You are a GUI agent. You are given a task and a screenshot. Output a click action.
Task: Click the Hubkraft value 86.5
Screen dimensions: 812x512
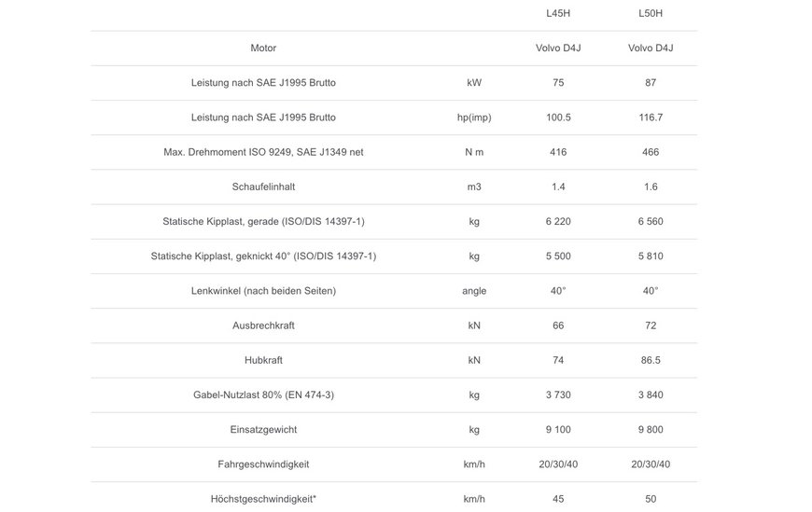click(651, 360)
